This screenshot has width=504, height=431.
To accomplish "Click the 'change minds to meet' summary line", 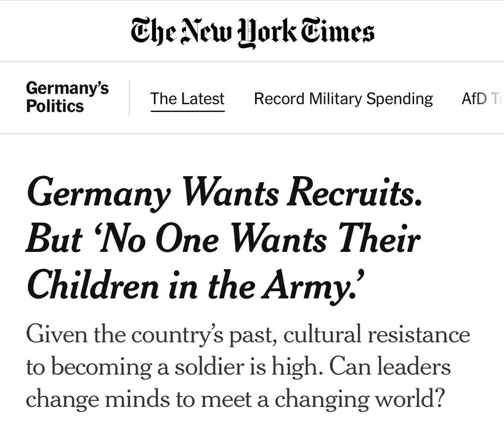I will pos(235,399).
